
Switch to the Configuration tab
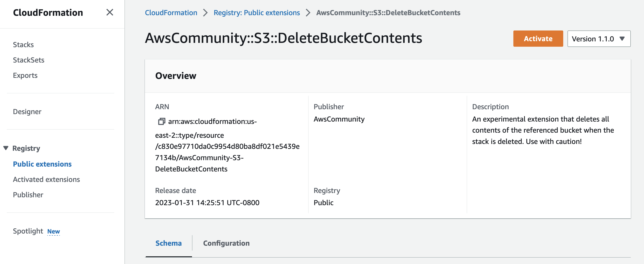(x=226, y=243)
